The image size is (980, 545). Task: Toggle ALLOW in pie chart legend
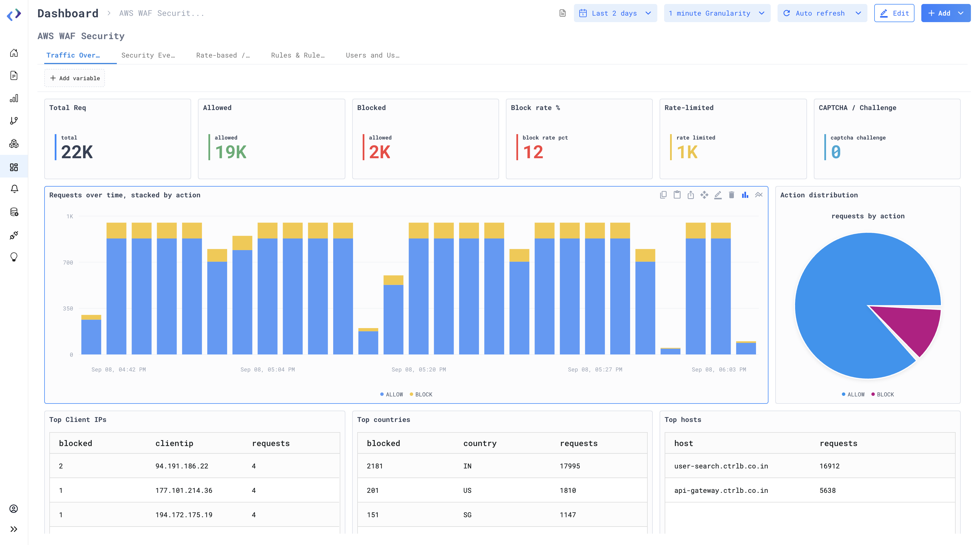(853, 394)
